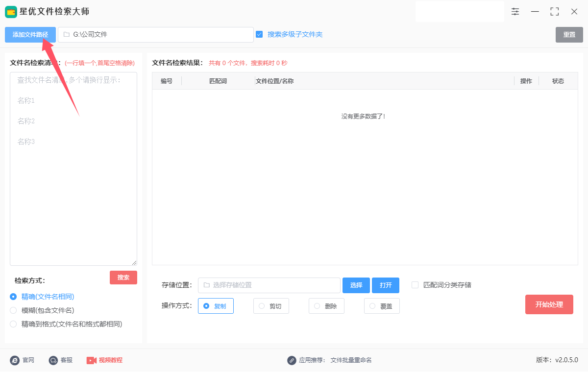Image resolution: width=588 pixels, height=372 pixels.
Task: Click the app logo icon in title bar
Action: (11, 11)
